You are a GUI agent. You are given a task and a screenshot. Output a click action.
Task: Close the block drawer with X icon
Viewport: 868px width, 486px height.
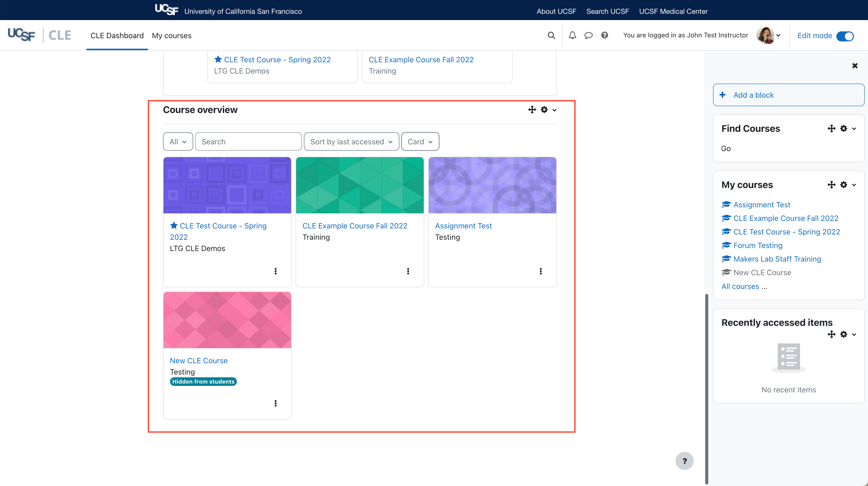[x=855, y=66]
